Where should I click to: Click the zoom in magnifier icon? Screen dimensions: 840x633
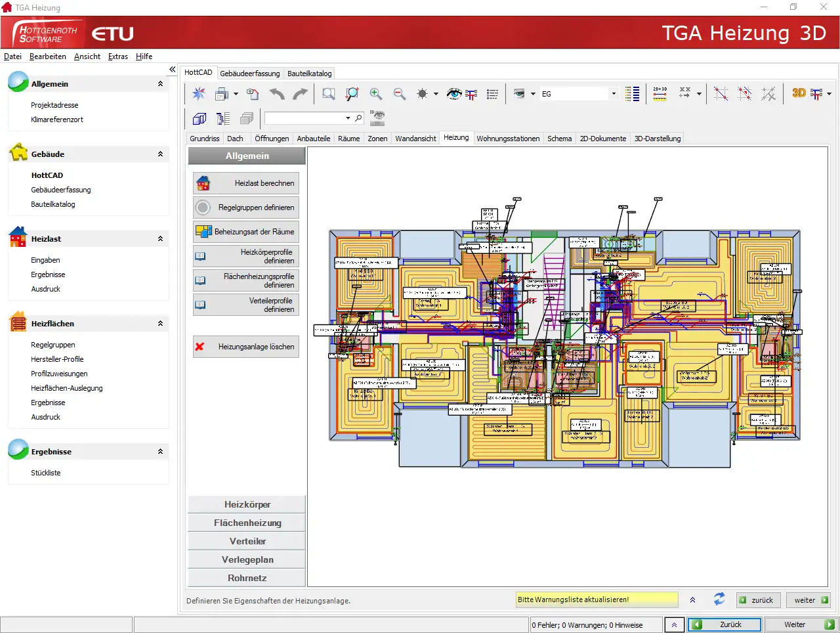[x=376, y=94]
